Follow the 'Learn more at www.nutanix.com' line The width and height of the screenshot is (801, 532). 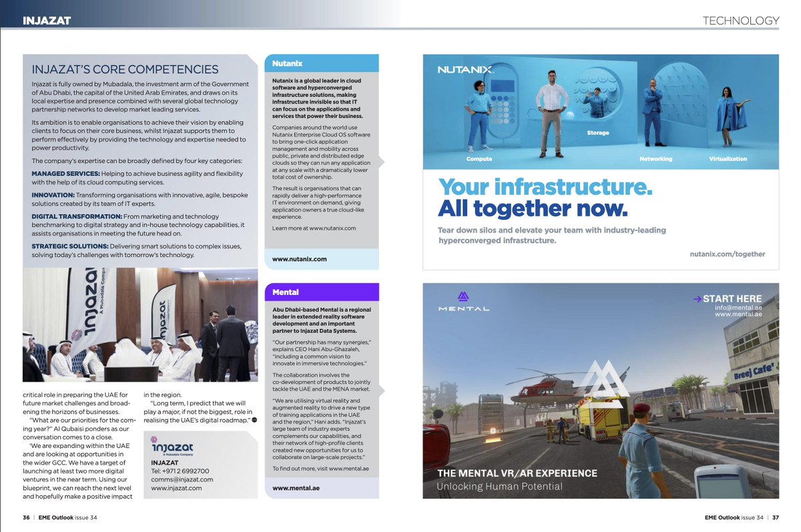click(314, 228)
